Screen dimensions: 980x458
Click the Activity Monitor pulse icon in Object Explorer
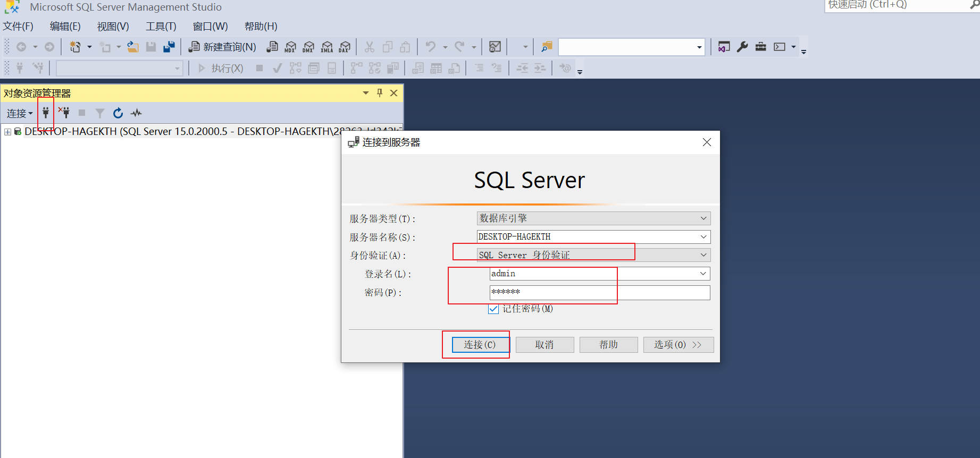[137, 113]
